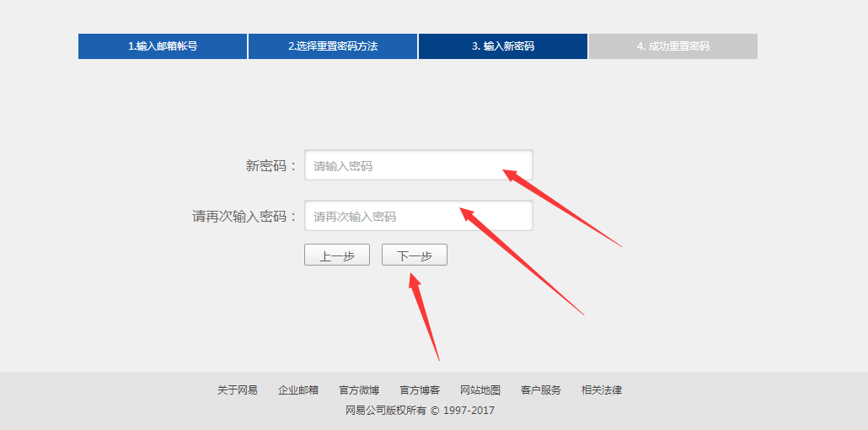
Task: Click red arrow pointing at new password field
Action: [563, 208]
